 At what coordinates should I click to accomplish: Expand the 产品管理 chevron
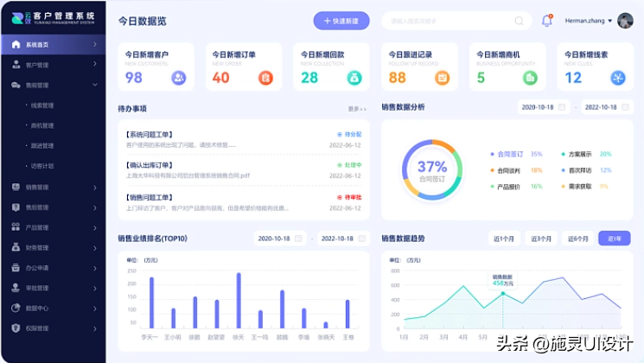pyautogui.click(x=95, y=228)
